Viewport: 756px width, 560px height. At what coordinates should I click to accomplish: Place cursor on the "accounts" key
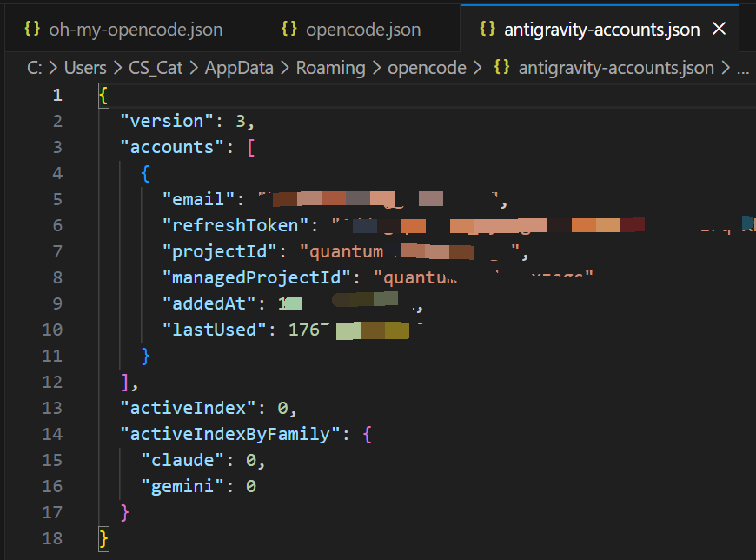tap(172, 147)
